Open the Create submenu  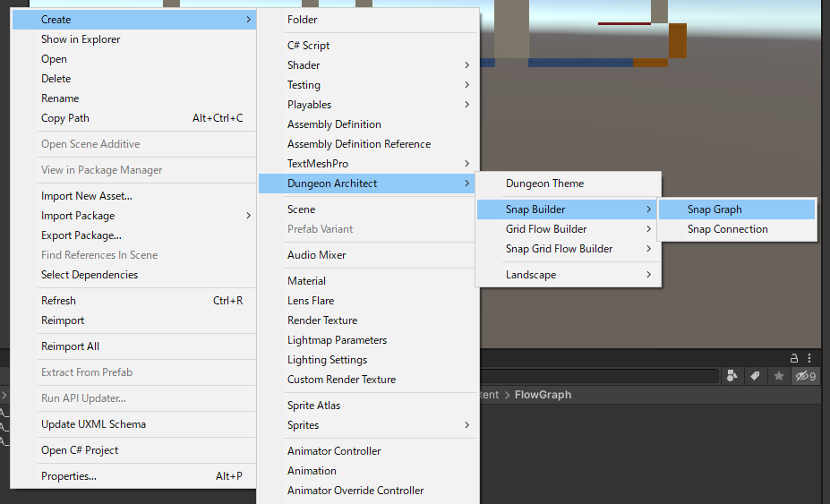(x=134, y=19)
